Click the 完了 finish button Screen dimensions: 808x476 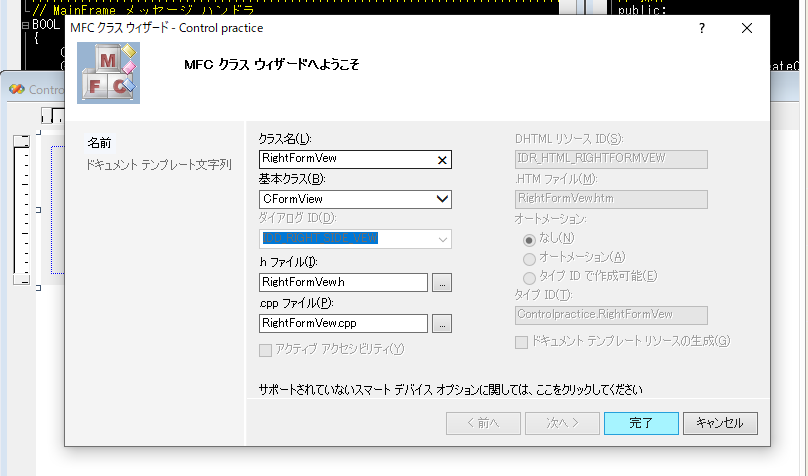(x=641, y=423)
